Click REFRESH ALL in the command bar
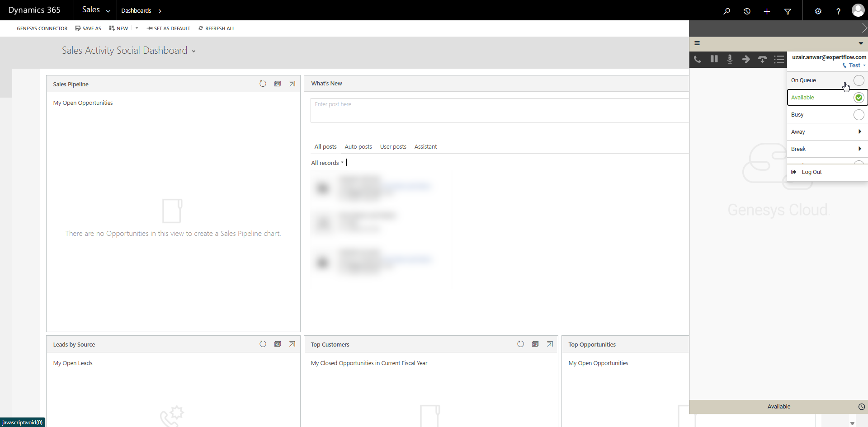 [x=217, y=28]
